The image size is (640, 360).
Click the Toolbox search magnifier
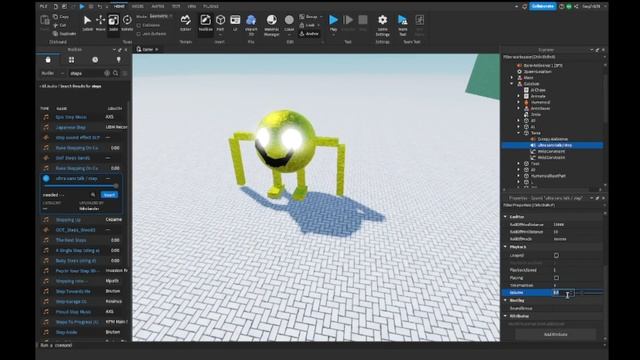point(116,73)
